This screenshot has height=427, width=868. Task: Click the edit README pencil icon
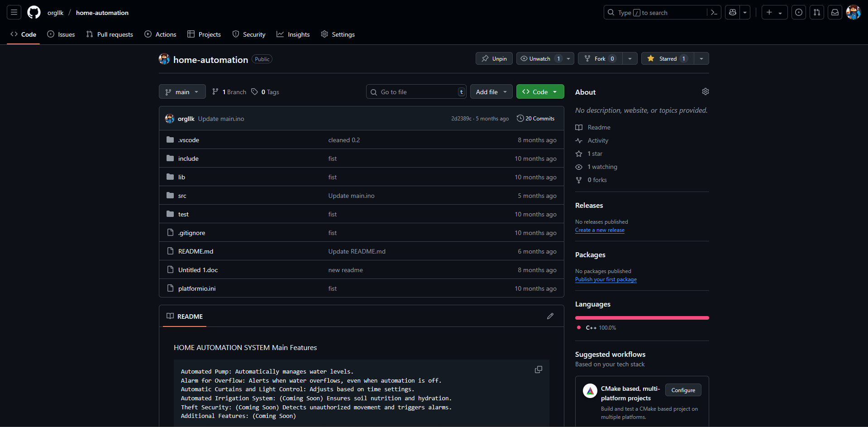tap(550, 316)
